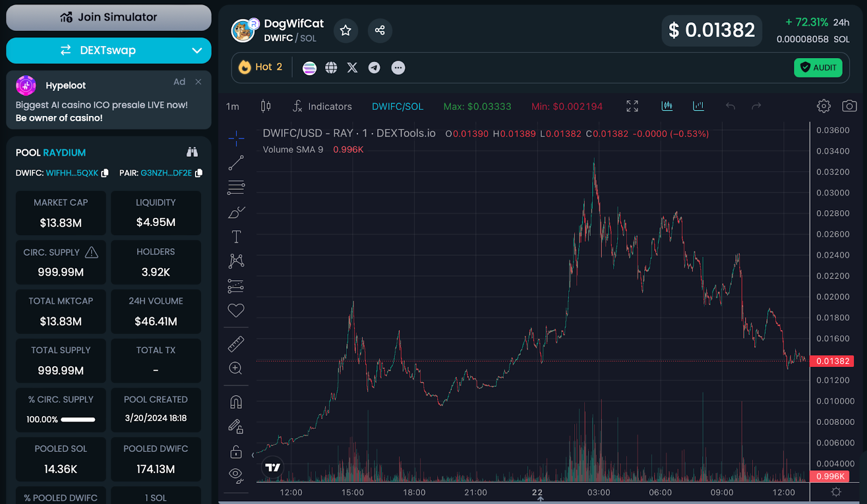This screenshot has height=504, width=867.
Task: Click the heart favorites icon in toolbar
Action: tap(236, 311)
